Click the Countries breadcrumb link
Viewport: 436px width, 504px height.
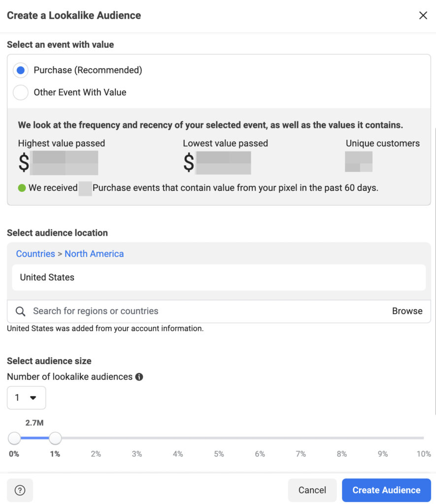[35, 253]
